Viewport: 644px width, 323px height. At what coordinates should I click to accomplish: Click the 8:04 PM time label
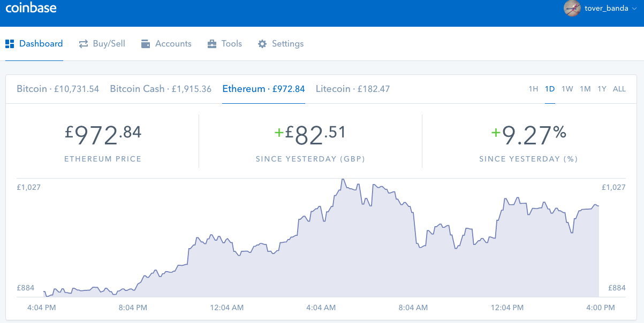(x=133, y=307)
